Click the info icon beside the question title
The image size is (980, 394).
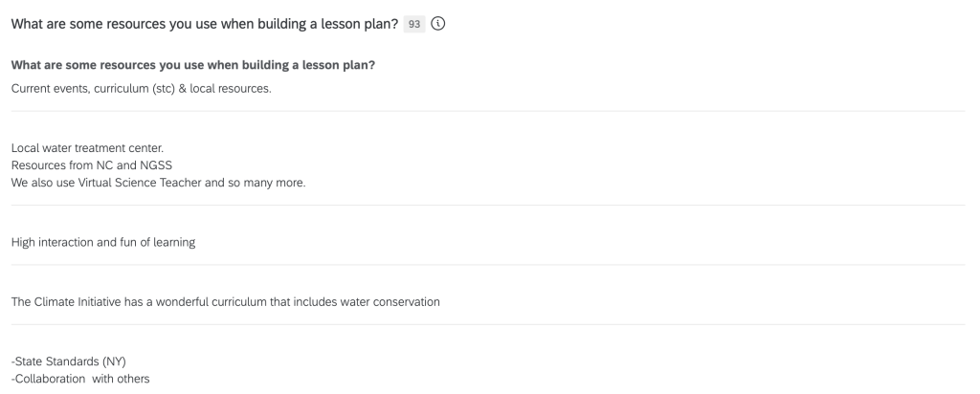click(439, 24)
